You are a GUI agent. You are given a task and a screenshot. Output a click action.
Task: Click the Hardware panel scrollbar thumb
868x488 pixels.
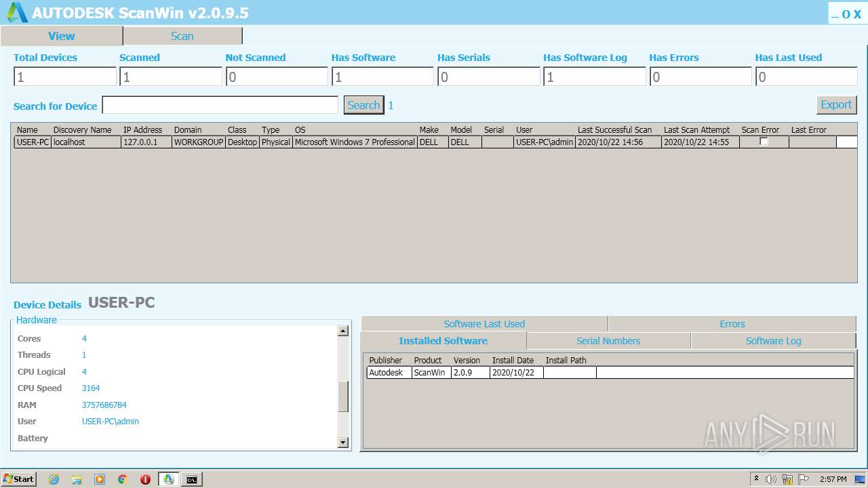pyautogui.click(x=343, y=396)
